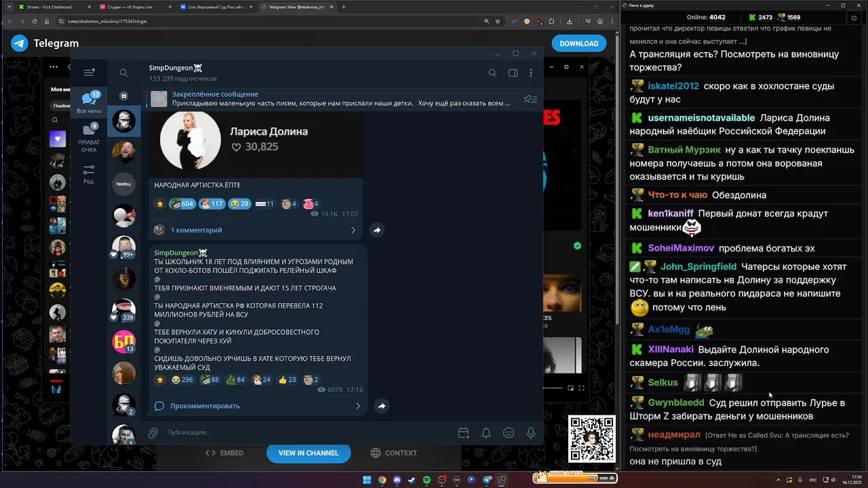Toggle the 117 reaction on the first post
The image size is (868, 488).
coord(211,203)
